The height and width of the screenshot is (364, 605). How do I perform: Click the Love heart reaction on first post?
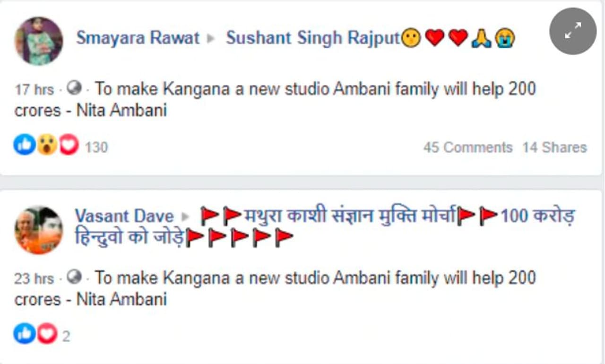[69, 145]
